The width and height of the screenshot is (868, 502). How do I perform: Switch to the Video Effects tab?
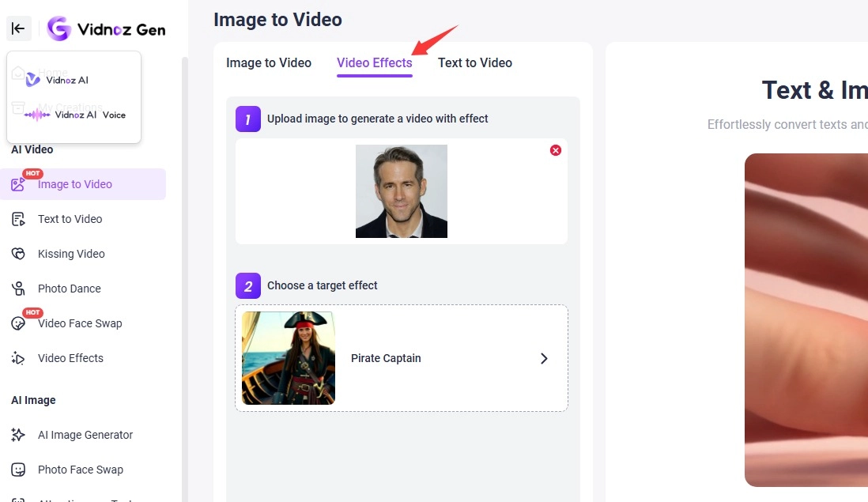(374, 62)
